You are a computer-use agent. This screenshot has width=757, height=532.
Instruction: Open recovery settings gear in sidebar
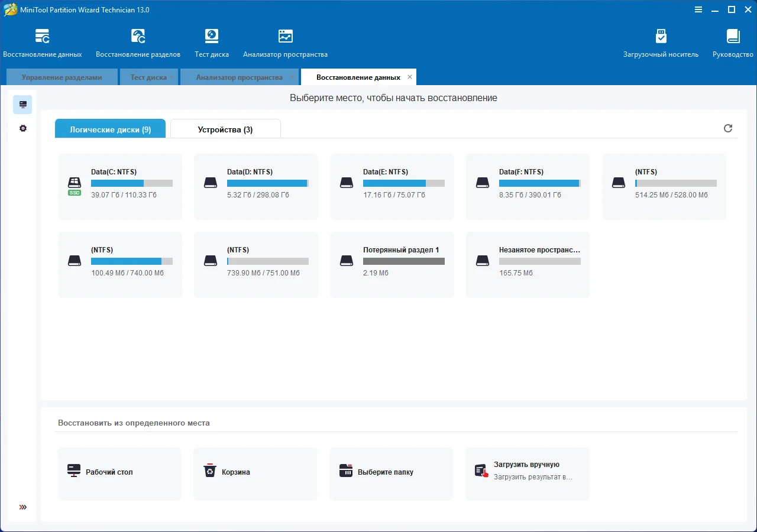(x=23, y=128)
